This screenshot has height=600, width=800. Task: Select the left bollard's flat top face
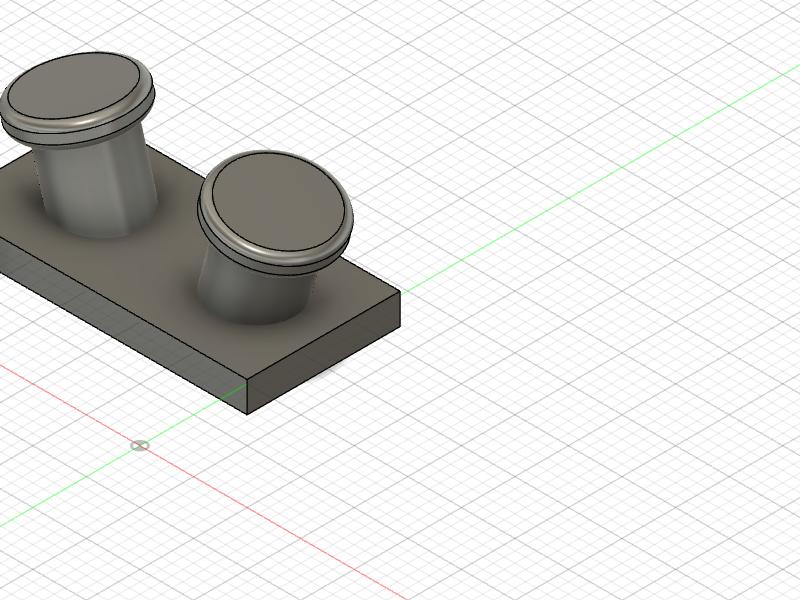click(x=76, y=86)
